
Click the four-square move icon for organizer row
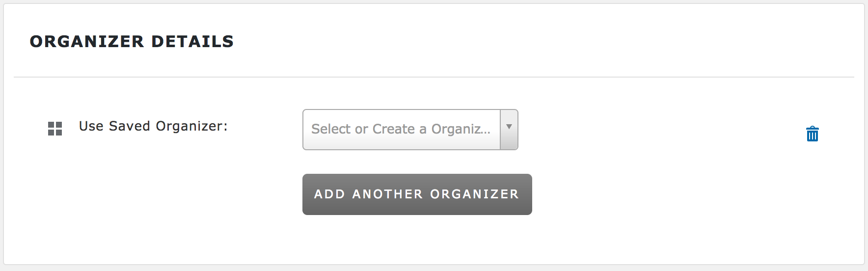point(55,129)
